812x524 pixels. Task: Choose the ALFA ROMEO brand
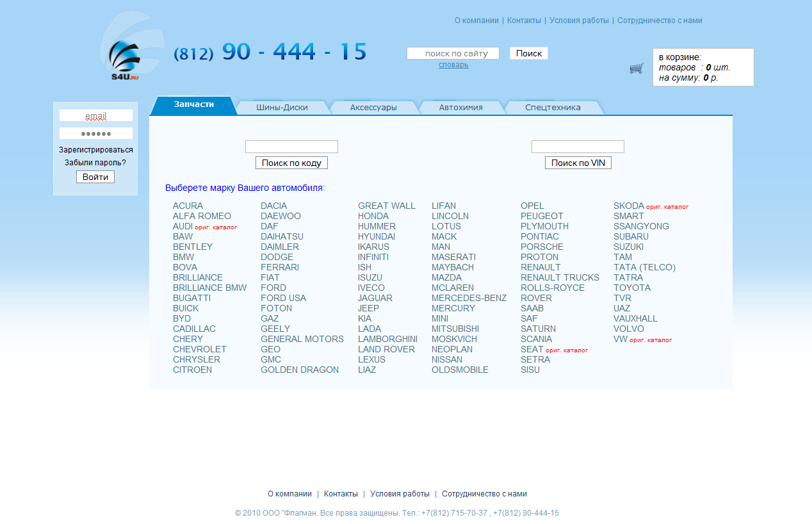(202, 216)
